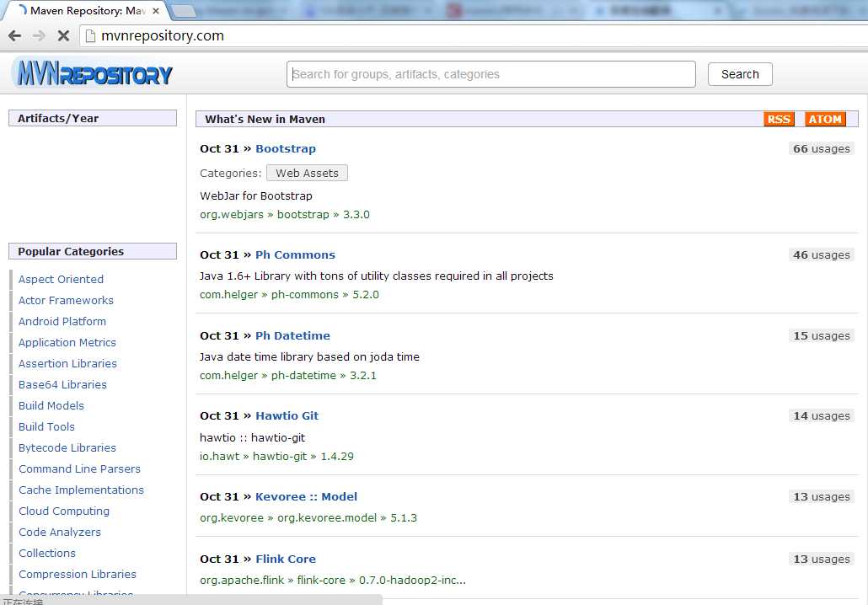Viewport: 868px width, 605px height.
Task: Open hawtio-git artifact link
Action: point(280,456)
